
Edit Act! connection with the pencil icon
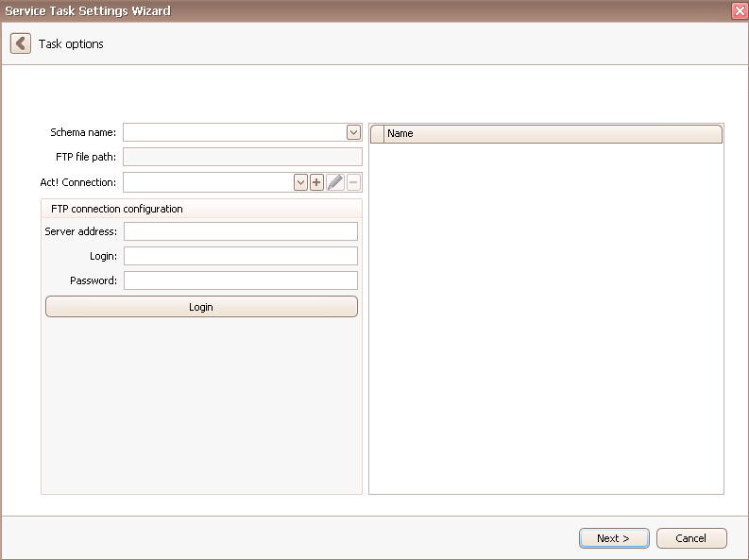[x=335, y=182]
